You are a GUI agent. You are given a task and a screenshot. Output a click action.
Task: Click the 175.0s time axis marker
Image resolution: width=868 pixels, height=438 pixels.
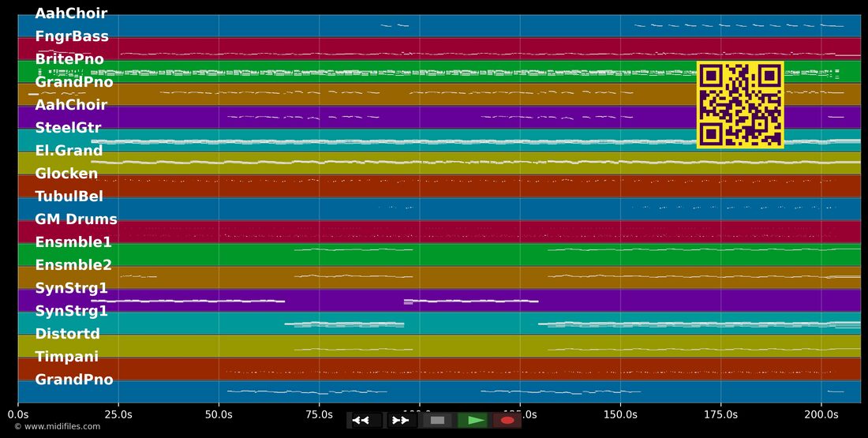point(720,415)
